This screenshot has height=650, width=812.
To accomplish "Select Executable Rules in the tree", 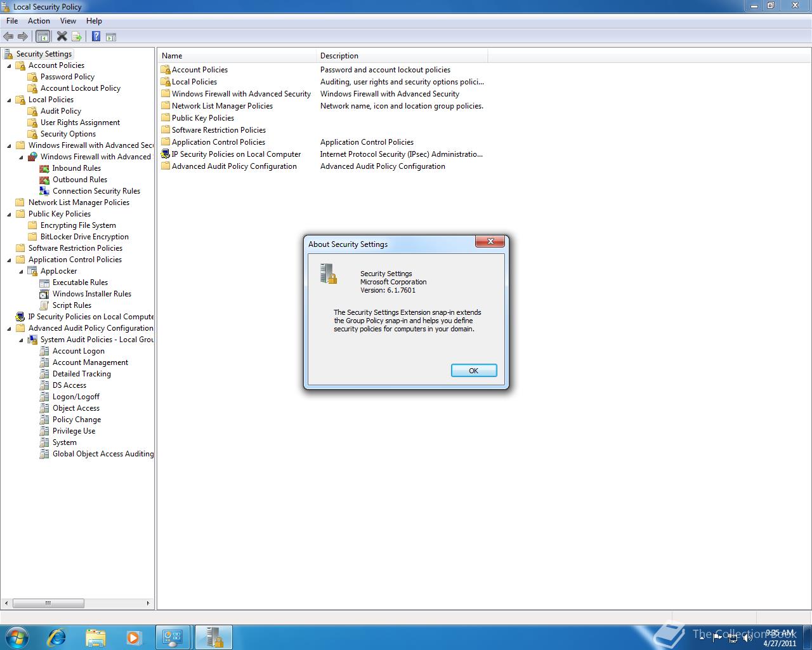I will (80, 282).
